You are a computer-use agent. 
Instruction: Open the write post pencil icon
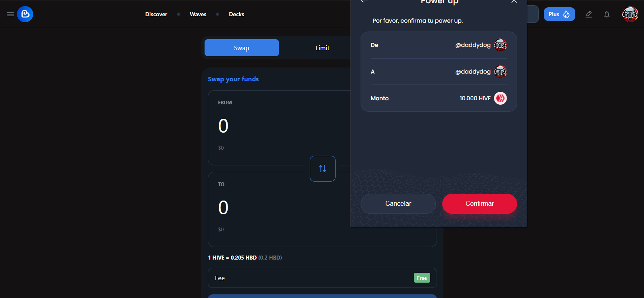(x=589, y=14)
